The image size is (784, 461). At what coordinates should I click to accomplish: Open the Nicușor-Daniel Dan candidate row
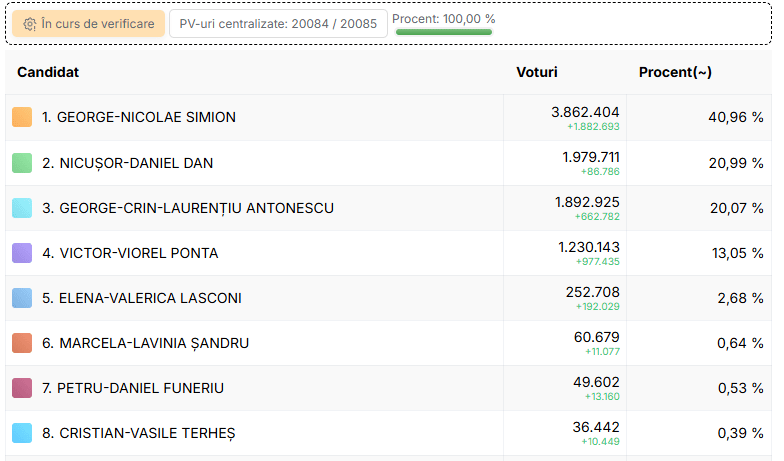pyautogui.click(x=388, y=163)
